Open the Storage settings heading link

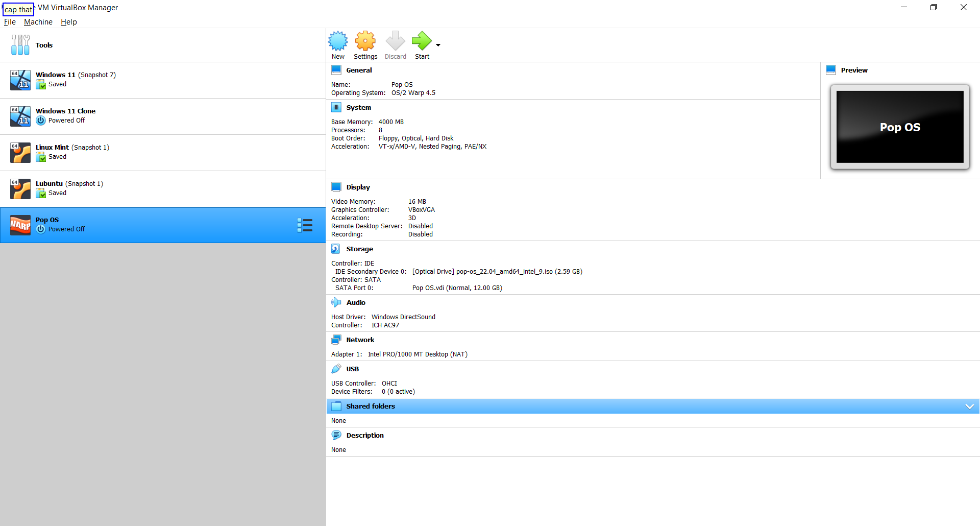[x=360, y=249]
